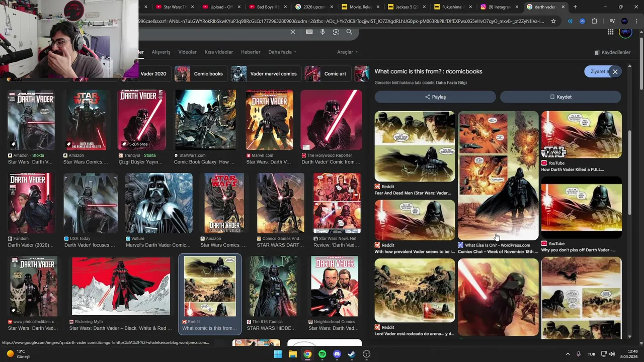Open the taskbar clock showing 12:48
Viewport: 644px width, 362px height.
(629, 354)
